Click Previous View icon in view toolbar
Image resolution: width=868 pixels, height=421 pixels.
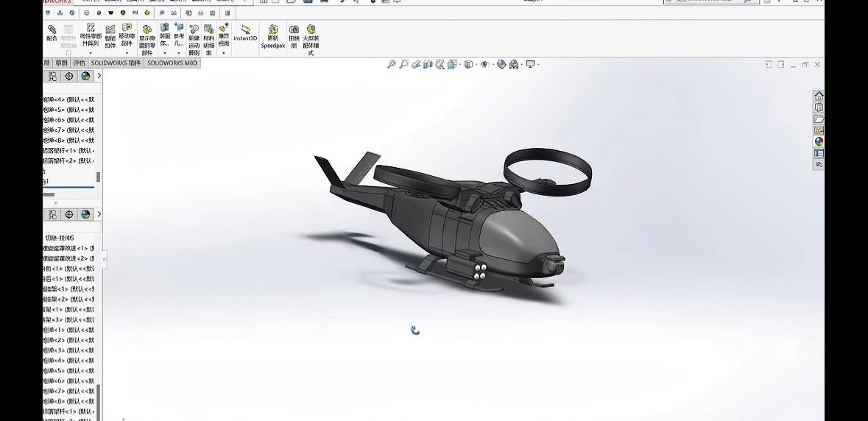[416, 65]
